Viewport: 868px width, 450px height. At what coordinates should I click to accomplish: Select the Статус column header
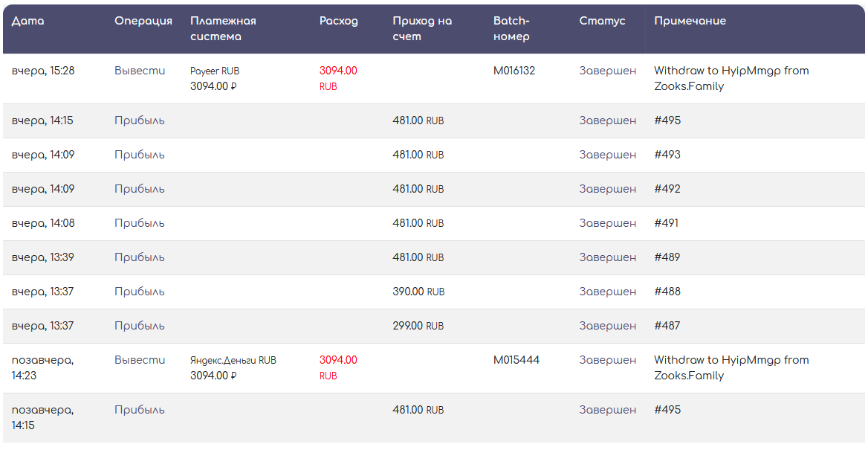coord(602,21)
